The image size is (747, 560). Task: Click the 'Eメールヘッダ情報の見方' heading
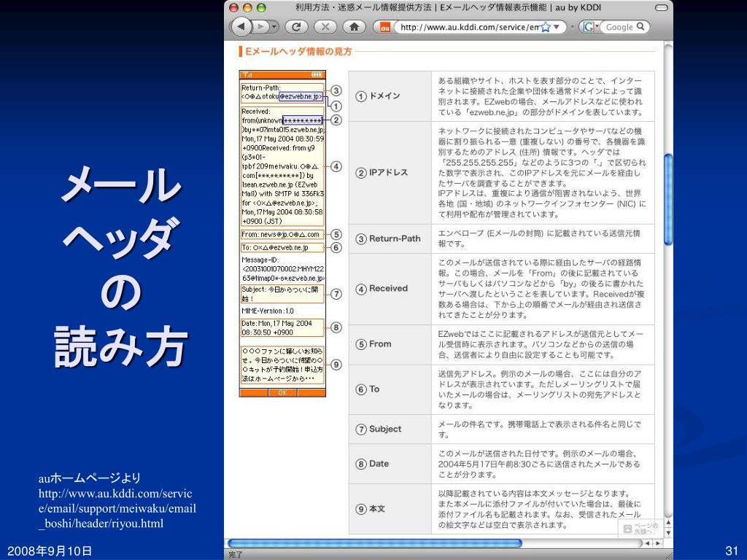click(x=298, y=52)
